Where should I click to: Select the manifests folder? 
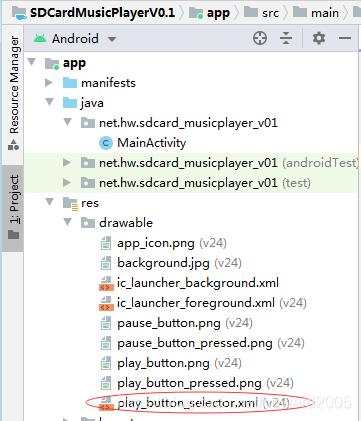[x=108, y=83]
